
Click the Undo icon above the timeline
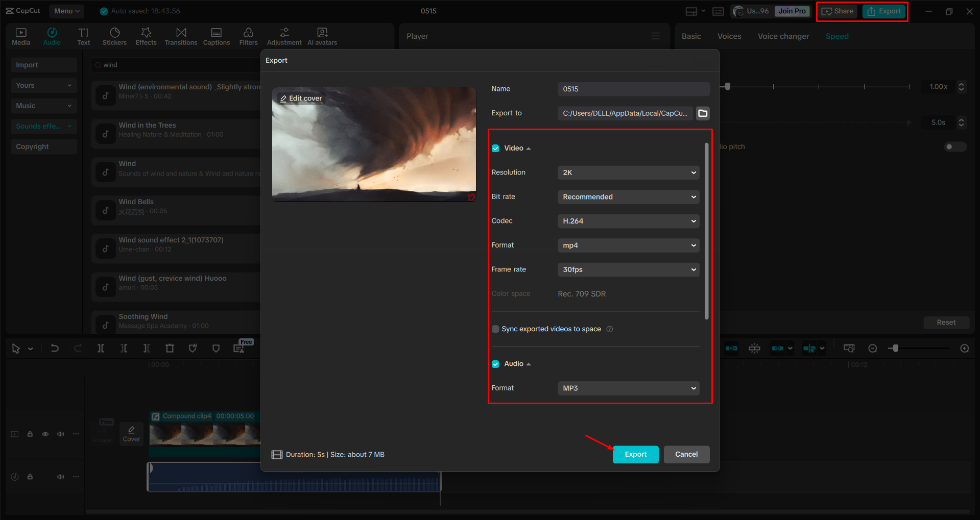click(55, 348)
